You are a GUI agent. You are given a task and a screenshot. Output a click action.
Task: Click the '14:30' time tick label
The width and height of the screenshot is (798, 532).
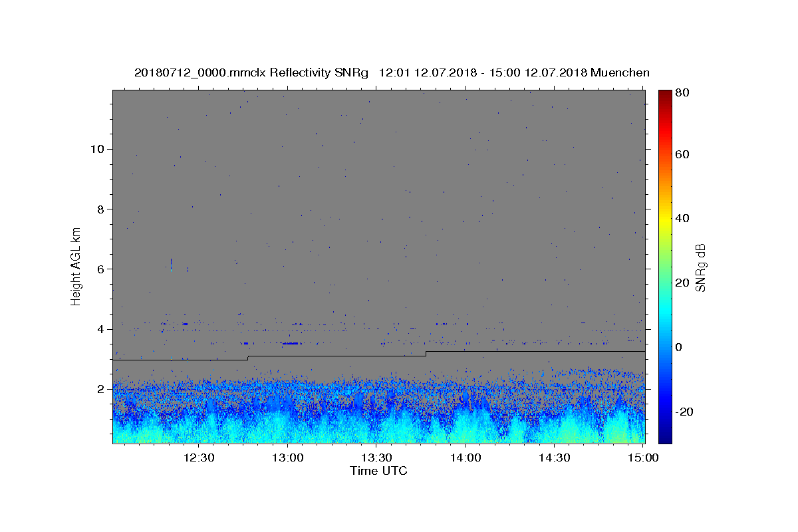point(554,458)
